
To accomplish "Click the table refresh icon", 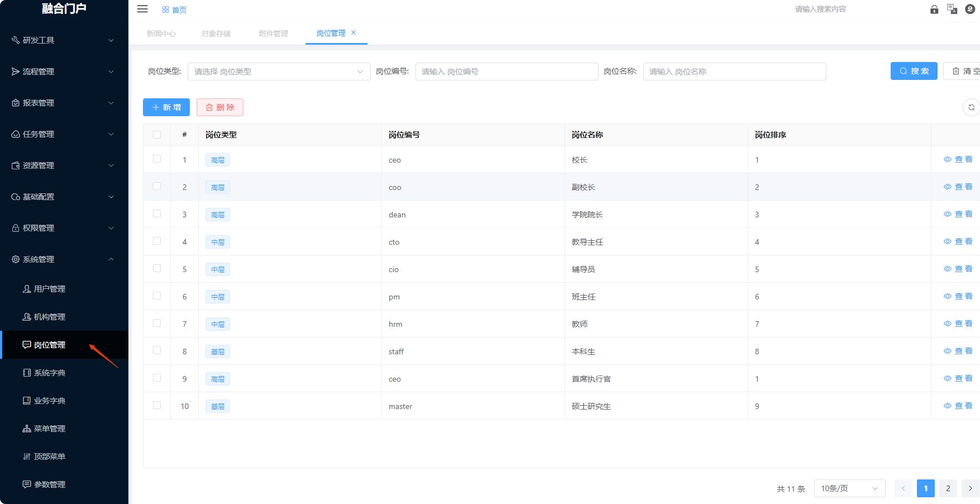I will tap(971, 107).
